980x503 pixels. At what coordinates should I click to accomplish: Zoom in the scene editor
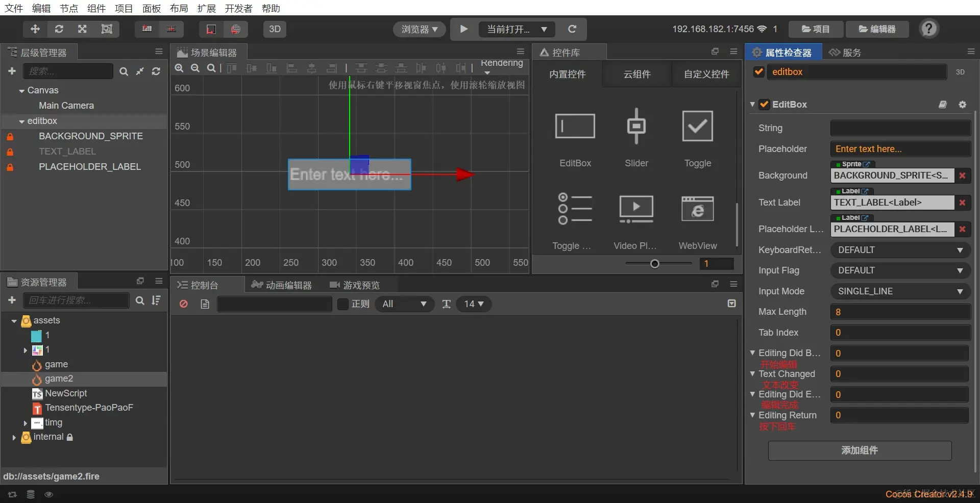[179, 68]
